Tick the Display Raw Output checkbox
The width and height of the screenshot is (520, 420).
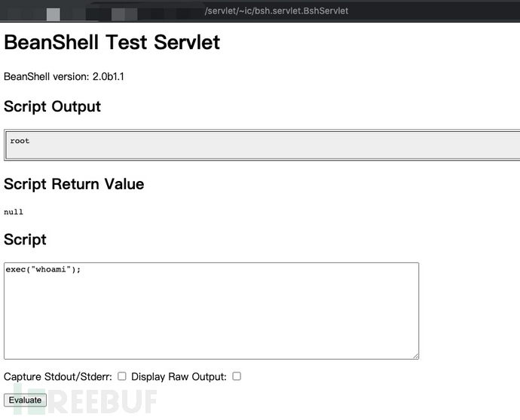coord(237,376)
